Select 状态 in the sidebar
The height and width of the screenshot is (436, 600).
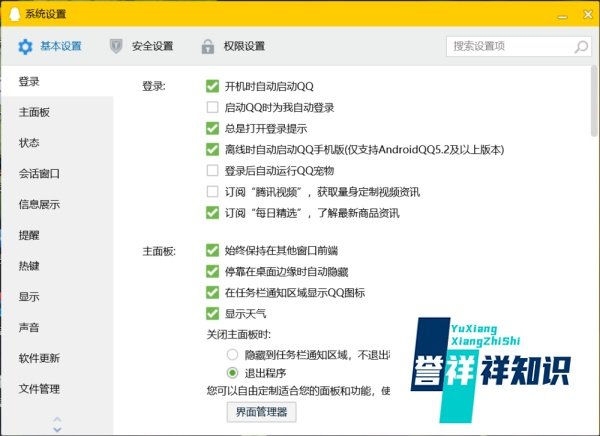pyautogui.click(x=57, y=143)
